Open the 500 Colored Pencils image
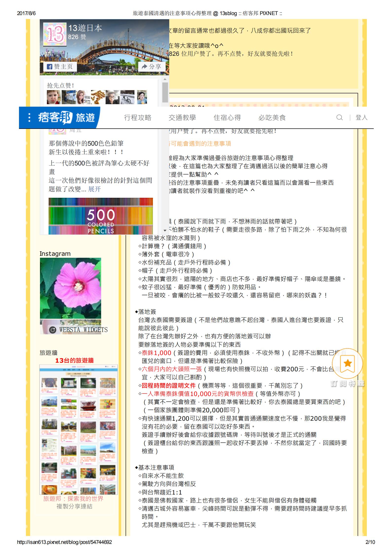Viewport: 392px width, 555px height. click(x=101, y=216)
